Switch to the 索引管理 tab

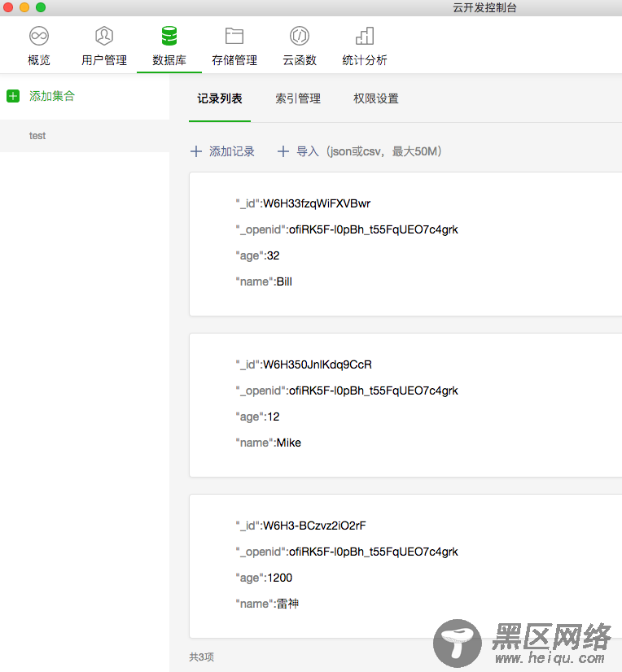[x=298, y=99]
